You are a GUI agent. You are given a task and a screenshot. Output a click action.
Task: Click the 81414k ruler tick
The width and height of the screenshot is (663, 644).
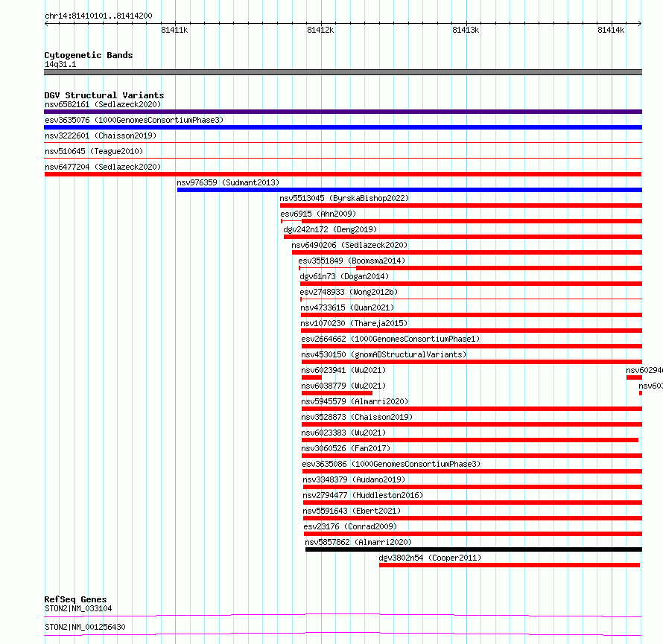click(611, 30)
